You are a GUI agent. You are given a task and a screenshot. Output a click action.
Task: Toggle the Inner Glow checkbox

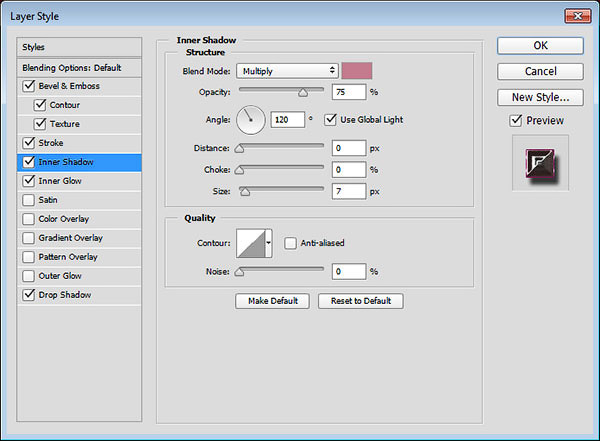(29, 181)
